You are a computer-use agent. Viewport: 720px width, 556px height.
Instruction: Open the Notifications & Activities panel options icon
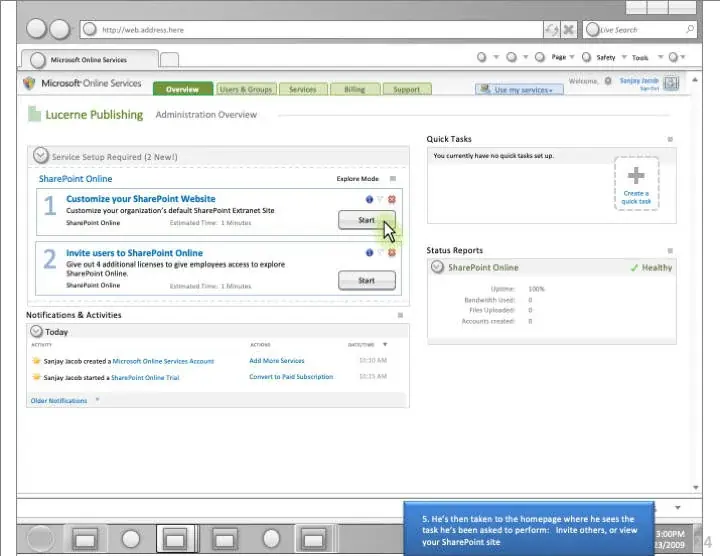400,315
